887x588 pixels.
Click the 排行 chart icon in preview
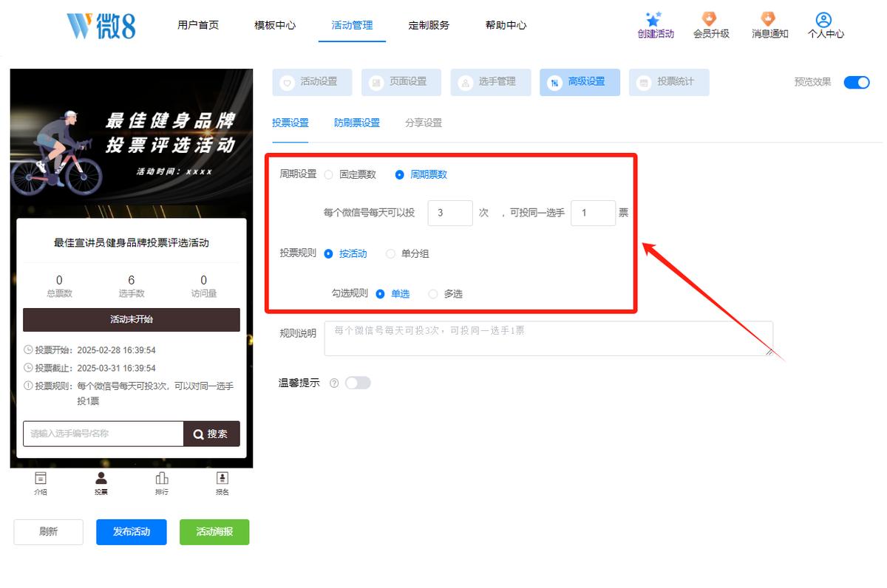(x=162, y=478)
